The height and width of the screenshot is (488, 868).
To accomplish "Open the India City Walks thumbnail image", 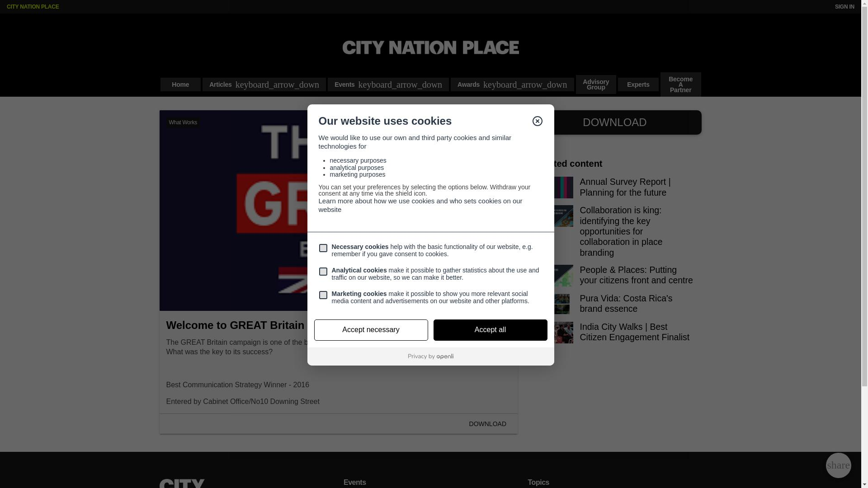I will (x=563, y=333).
